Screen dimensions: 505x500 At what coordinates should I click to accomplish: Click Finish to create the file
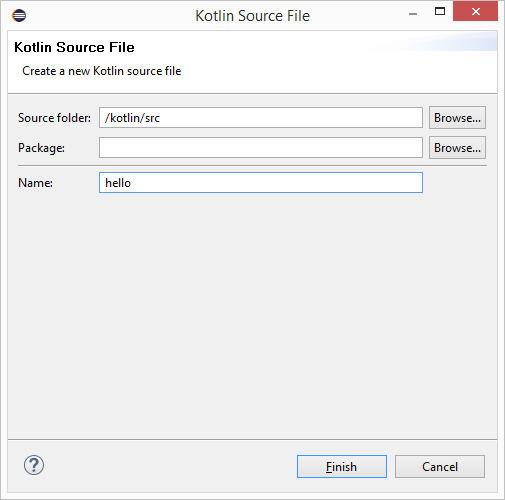342,467
